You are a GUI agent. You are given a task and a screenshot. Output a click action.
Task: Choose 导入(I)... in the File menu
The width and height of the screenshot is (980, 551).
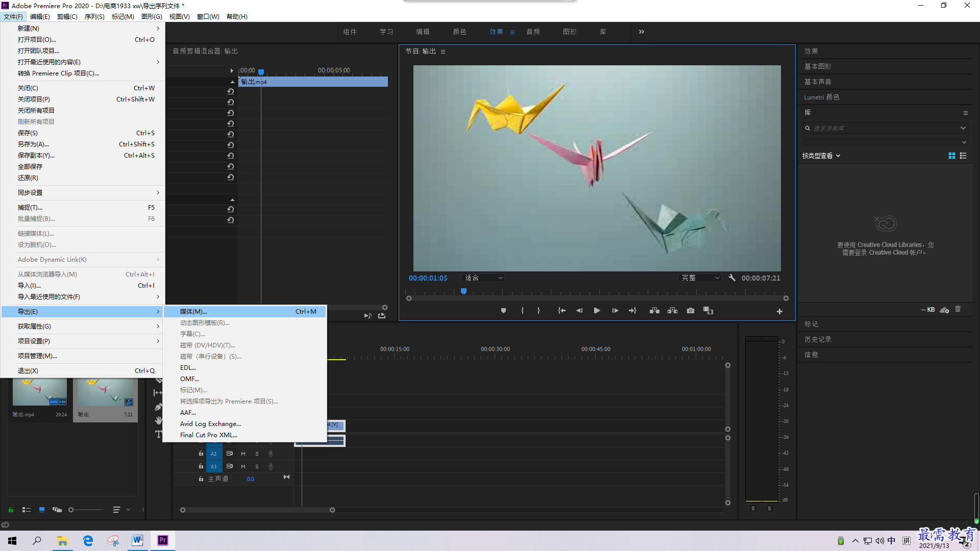[83, 285]
